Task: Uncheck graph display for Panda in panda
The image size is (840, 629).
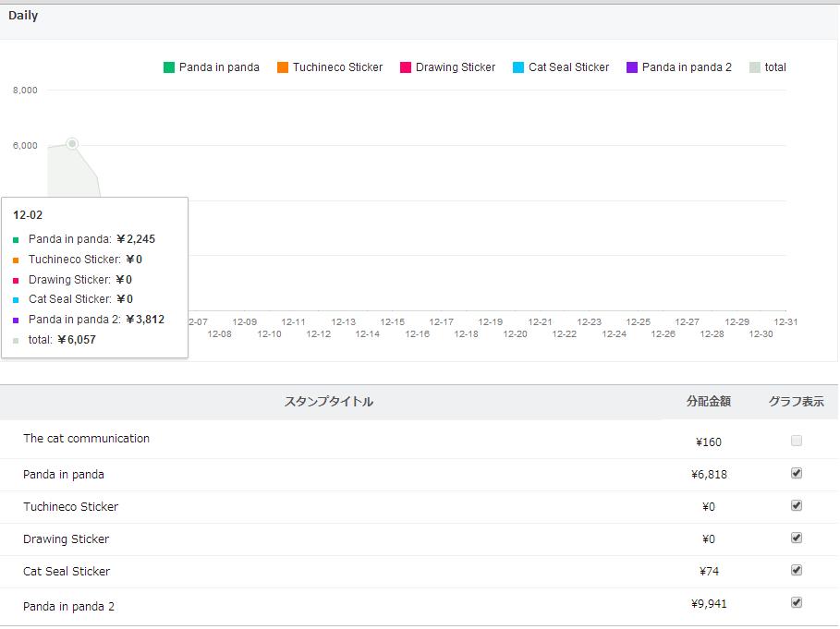Action: 797,473
